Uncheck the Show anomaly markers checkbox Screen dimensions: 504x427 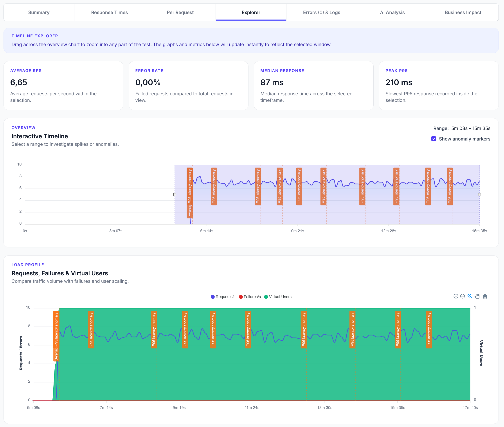pos(433,139)
